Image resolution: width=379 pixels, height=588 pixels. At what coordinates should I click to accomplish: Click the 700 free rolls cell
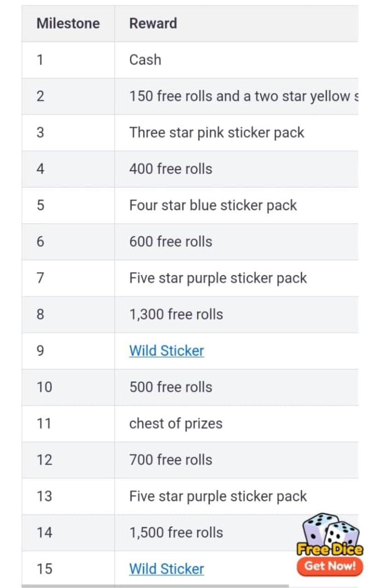(x=236, y=460)
